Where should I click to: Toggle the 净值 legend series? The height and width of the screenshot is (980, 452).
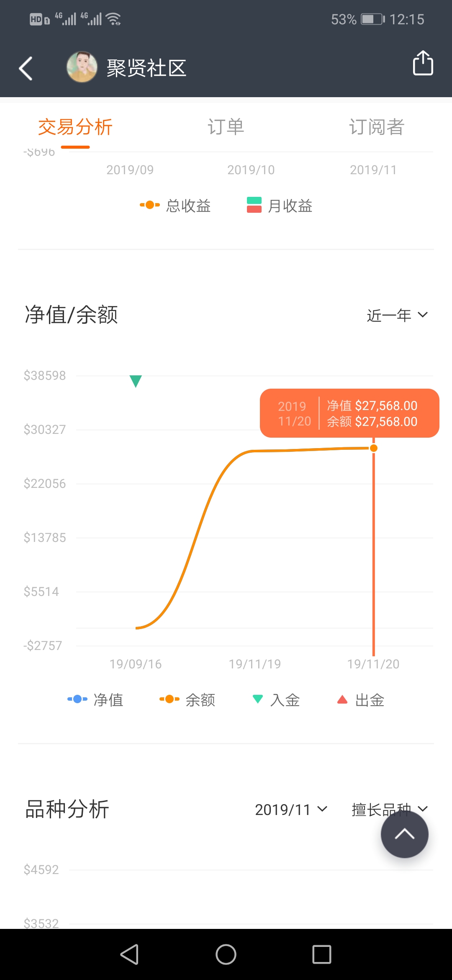[x=95, y=700]
